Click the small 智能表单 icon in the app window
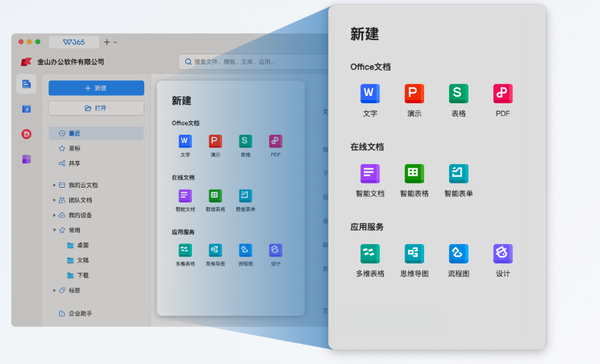Viewport: 600px width, 364px height. click(x=245, y=196)
